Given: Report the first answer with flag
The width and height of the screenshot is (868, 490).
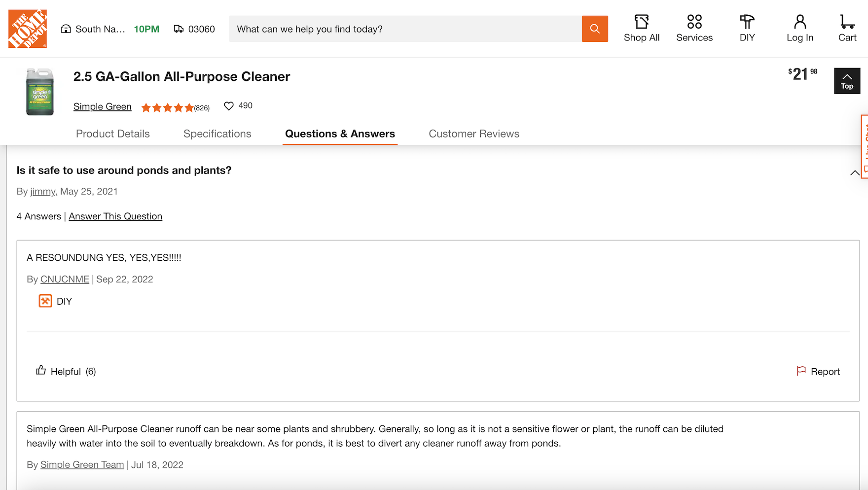Looking at the screenshot, I should point(818,371).
